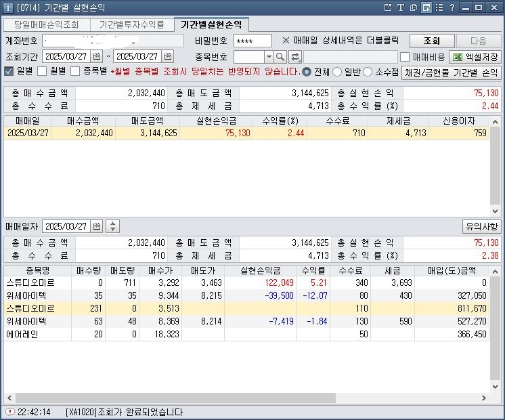Screen dimensions: 505x420
Task: Click the 다음 button
Action: coord(479,41)
